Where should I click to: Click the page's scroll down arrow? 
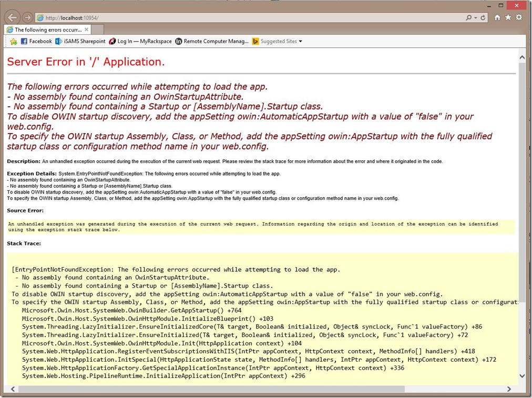click(x=522, y=375)
